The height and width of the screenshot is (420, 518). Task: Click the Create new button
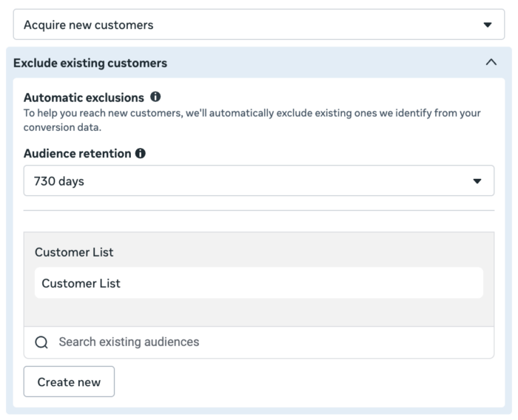69,382
